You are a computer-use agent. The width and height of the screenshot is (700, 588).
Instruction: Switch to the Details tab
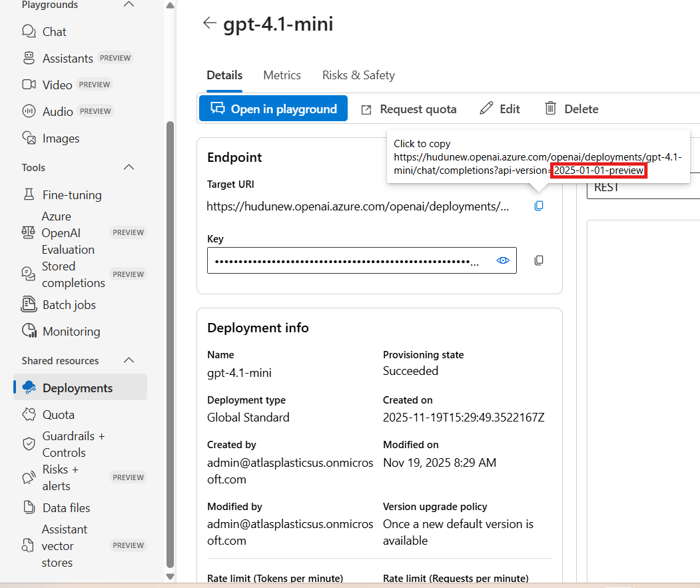[x=224, y=75]
